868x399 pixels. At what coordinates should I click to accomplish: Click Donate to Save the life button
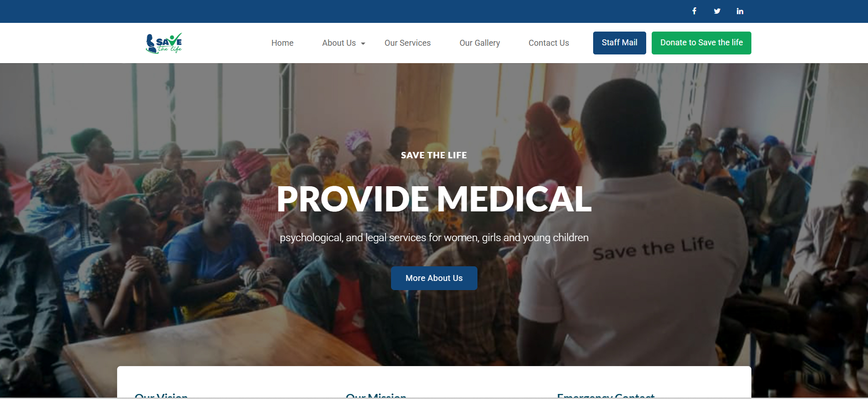701,43
